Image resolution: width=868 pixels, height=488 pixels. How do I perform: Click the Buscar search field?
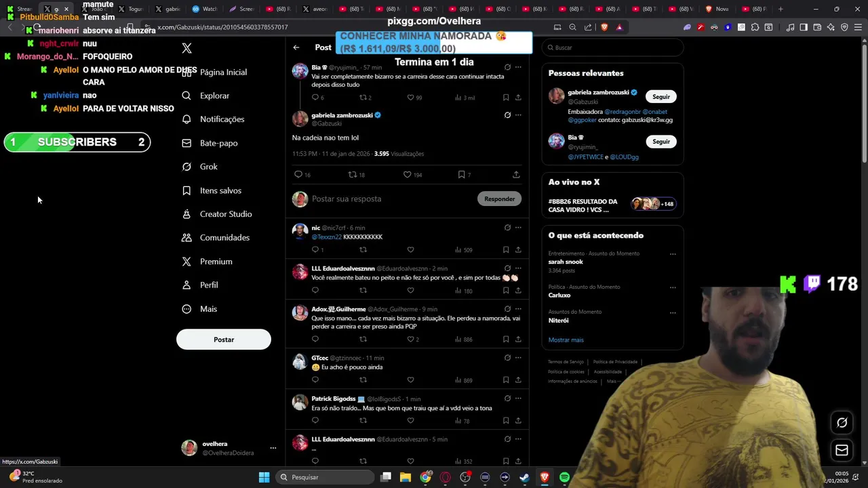(x=612, y=47)
